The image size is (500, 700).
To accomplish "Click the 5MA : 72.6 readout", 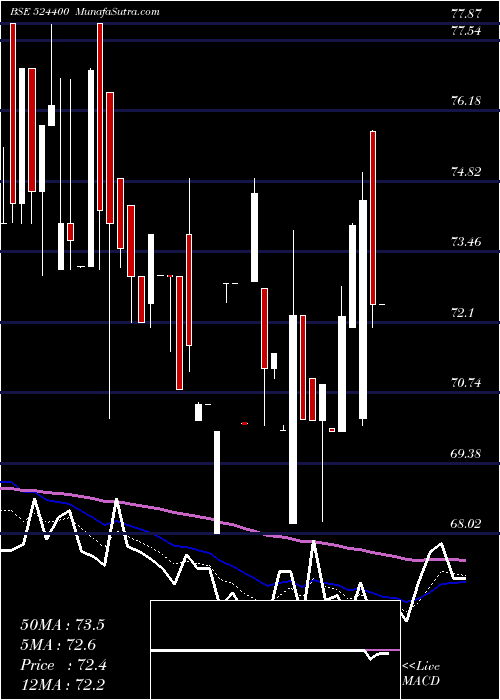I will (58, 645).
